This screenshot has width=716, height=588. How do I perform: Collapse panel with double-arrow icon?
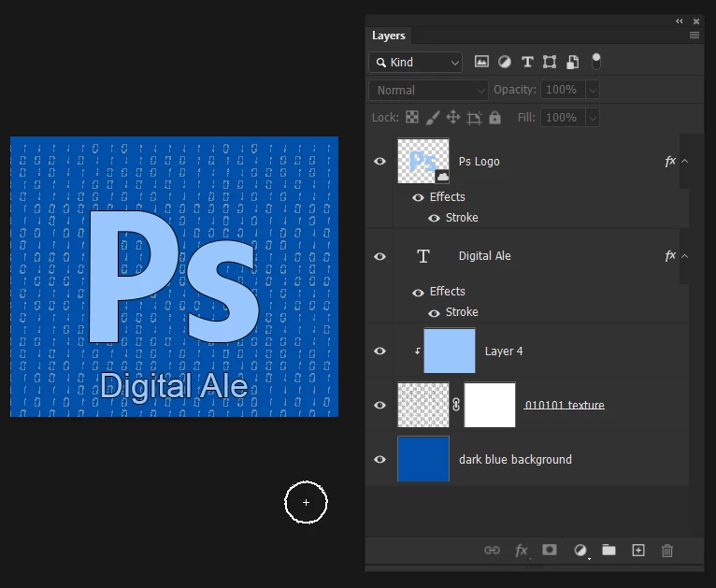click(680, 21)
